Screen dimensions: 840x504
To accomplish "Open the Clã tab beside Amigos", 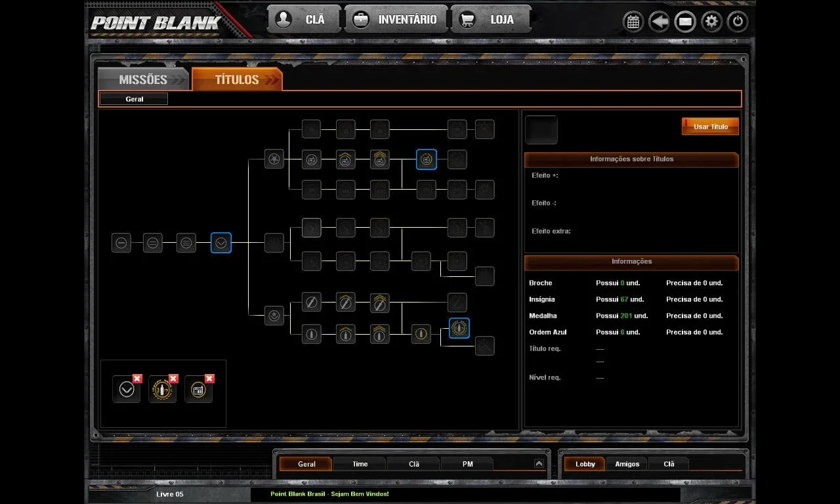I will pyautogui.click(x=669, y=464).
